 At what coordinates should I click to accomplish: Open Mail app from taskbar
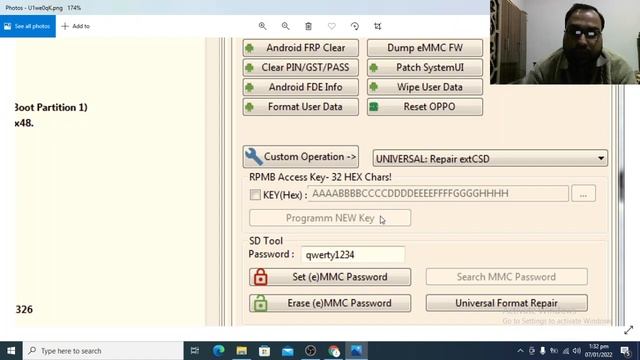[x=288, y=351]
